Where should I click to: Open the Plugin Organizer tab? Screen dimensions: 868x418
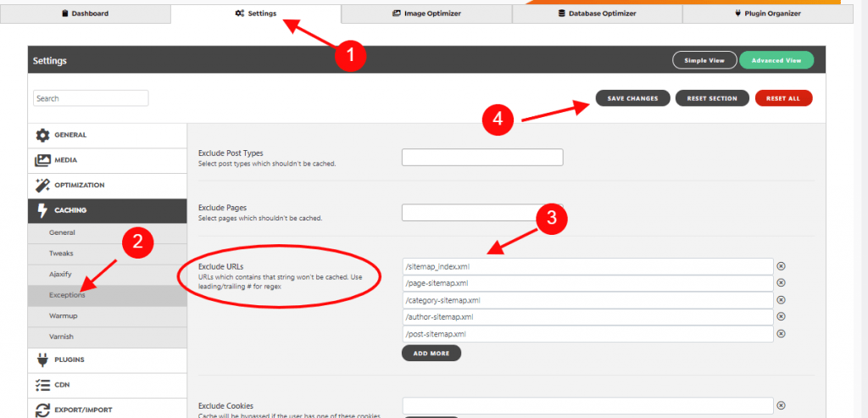click(768, 14)
